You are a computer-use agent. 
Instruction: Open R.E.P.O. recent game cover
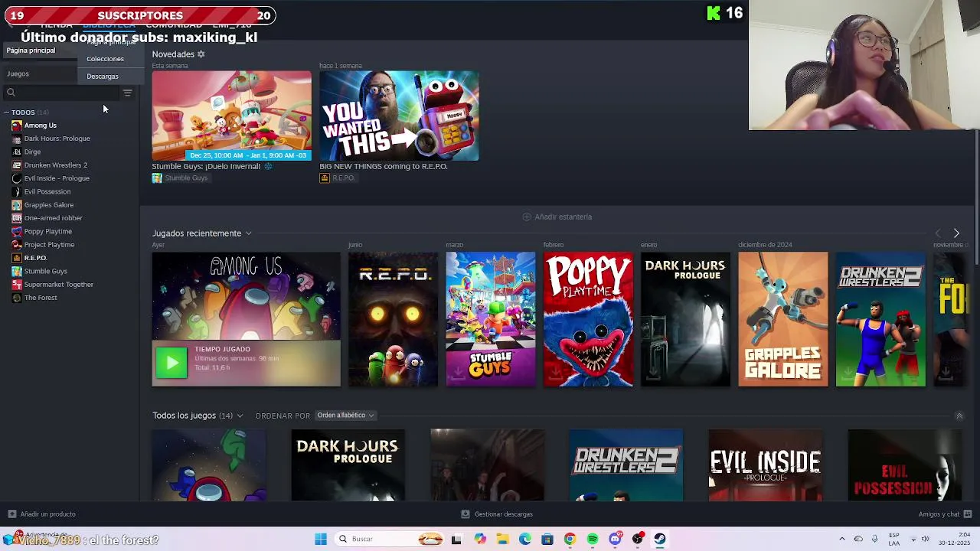click(x=393, y=319)
